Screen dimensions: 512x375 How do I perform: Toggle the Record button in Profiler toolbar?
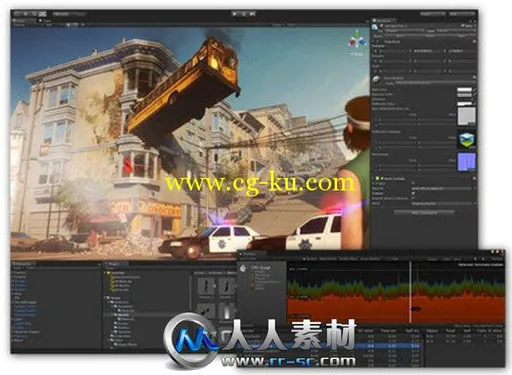pyautogui.click(x=311, y=259)
